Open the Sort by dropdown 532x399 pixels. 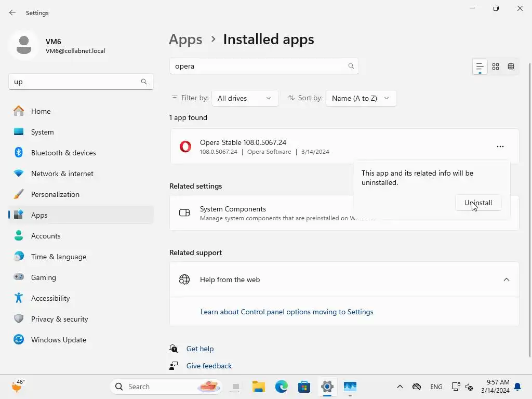tap(361, 98)
